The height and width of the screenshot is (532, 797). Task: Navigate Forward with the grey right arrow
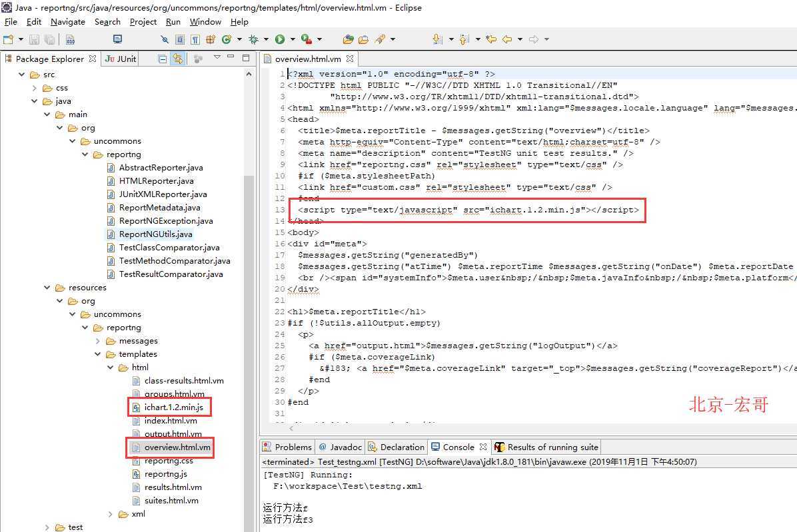[x=533, y=39]
